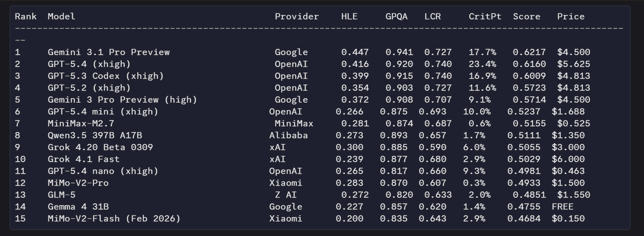Click the Score value 0.5723
Viewport: 644px width, 236px height.
529,88
